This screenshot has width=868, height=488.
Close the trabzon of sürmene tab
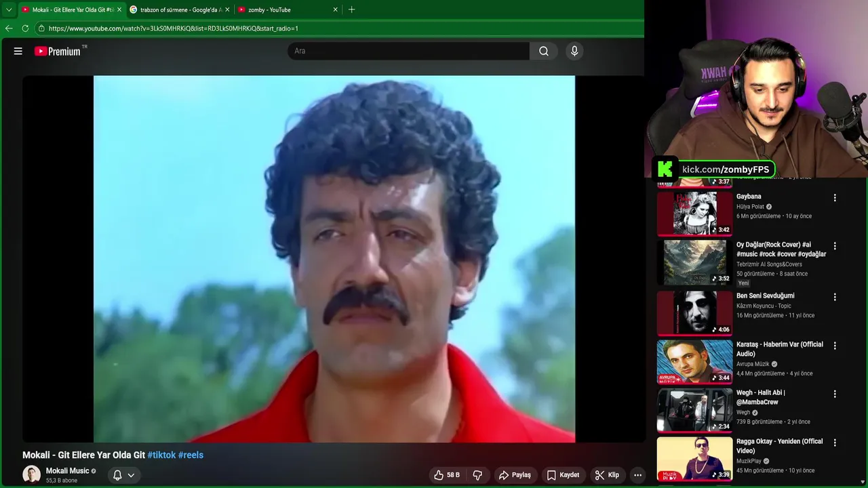click(227, 9)
